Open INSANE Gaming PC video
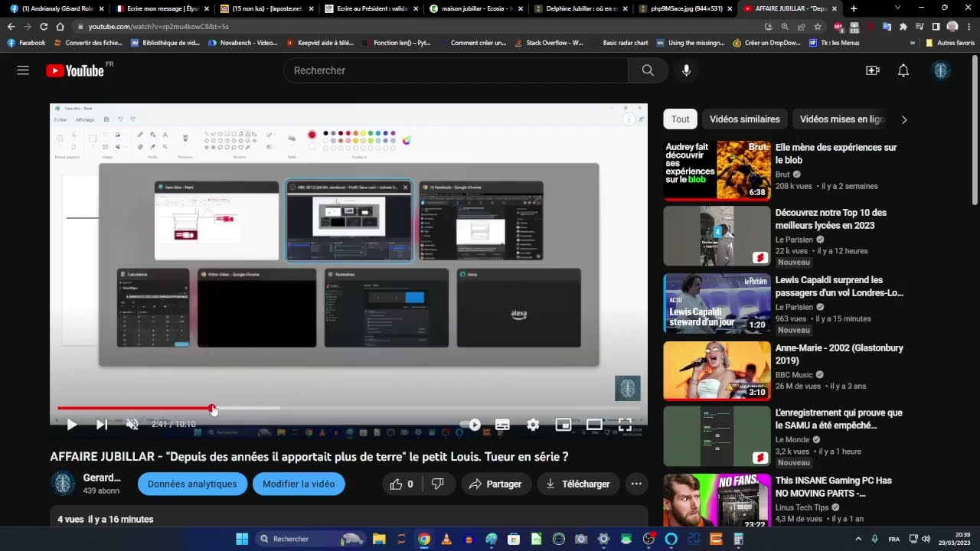980x551 pixels. [x=717, y=500]
